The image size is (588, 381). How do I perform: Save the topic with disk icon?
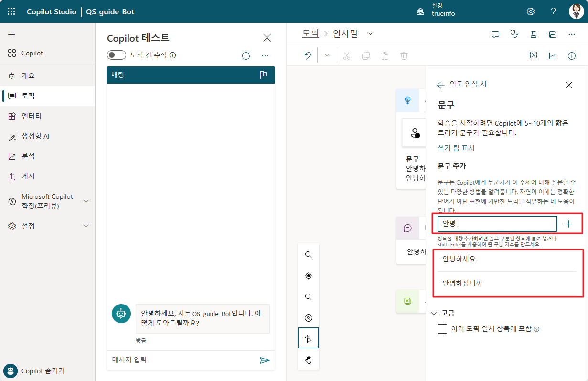(x=553, y=34)
